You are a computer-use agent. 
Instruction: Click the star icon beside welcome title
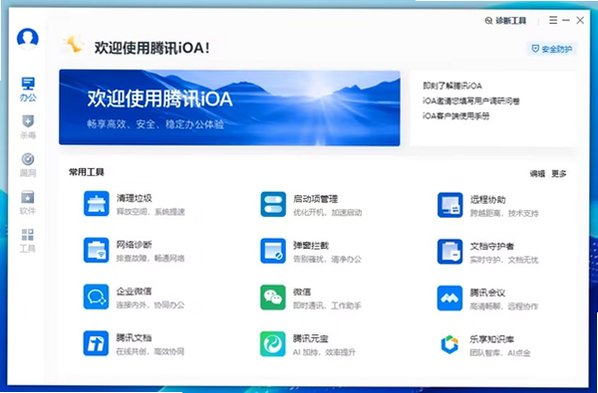click(73, 44)
